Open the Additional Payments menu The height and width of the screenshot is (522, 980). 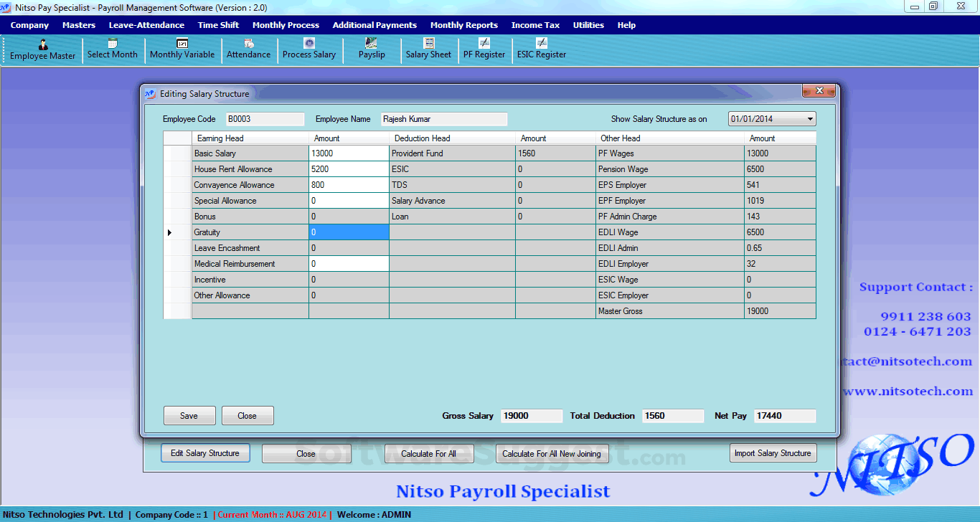374,25
